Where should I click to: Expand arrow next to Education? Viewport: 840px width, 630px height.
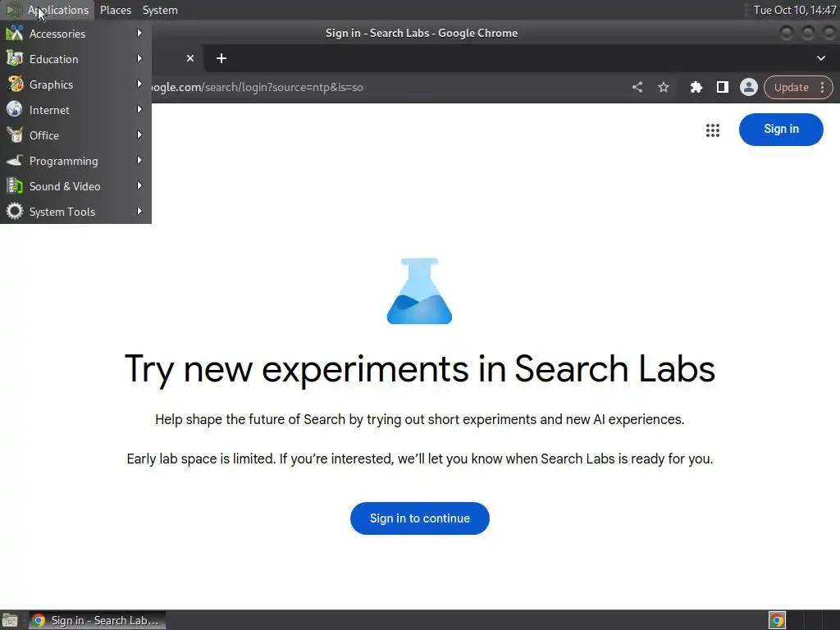tap(139, 58)
